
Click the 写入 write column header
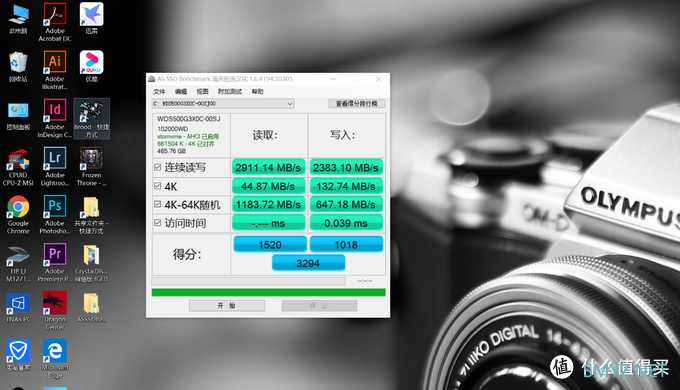(x=343, y=135)
